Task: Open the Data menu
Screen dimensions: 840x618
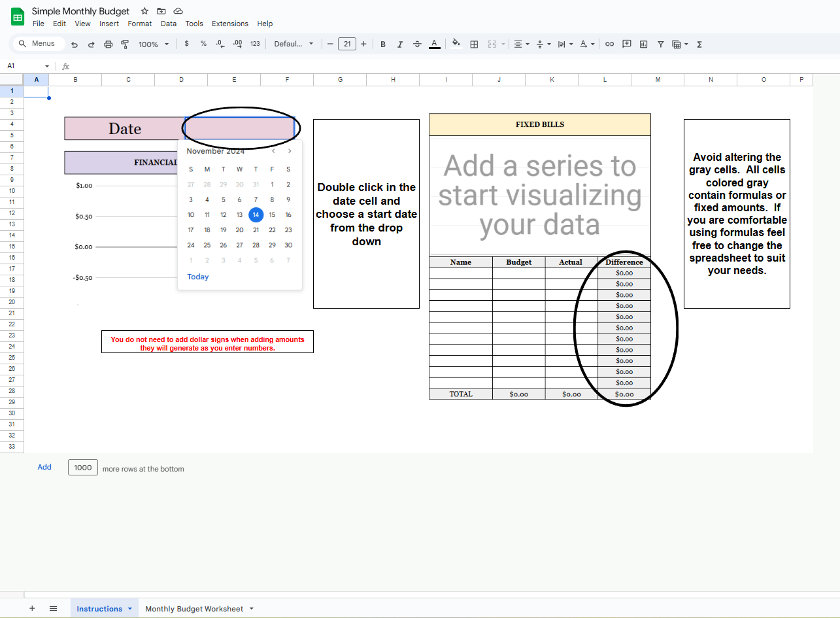Action: click(168, 24)
